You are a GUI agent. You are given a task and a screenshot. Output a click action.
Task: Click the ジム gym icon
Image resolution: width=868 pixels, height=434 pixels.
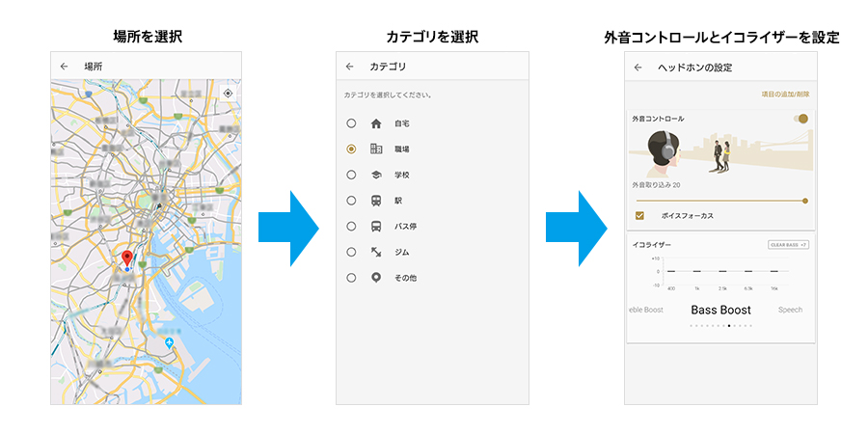[376, 252]
